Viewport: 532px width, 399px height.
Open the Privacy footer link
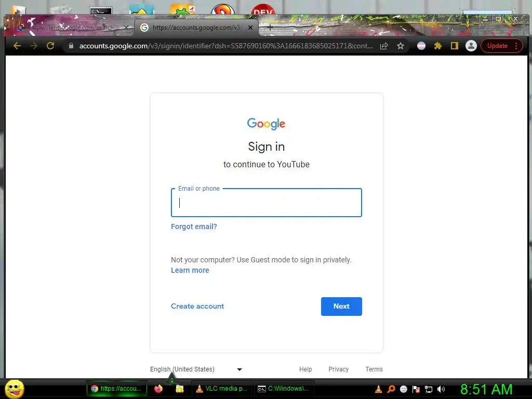(338, 369)
